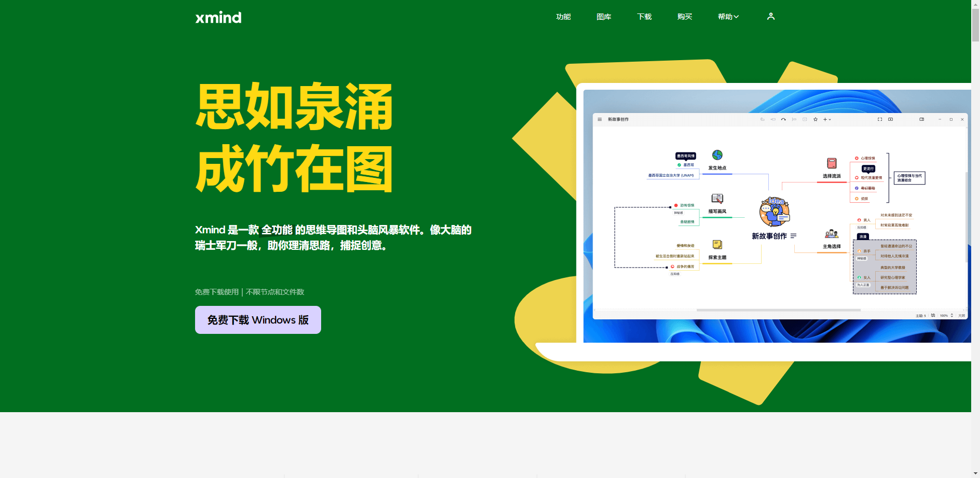980x478 pixels.
Task: Click the green check marker beside 墨西哥
Action: click(x=679, y=165)
